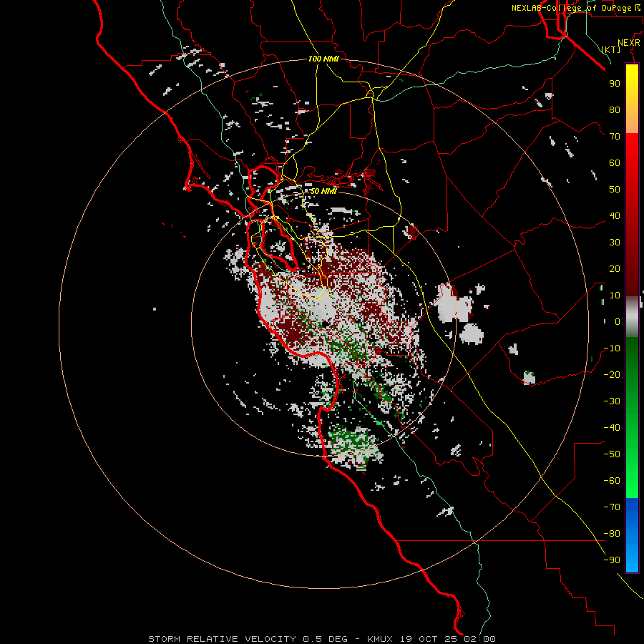Click the "-30" scale label
The height and width of the screenshot is (644, 644).
(612, 401)
